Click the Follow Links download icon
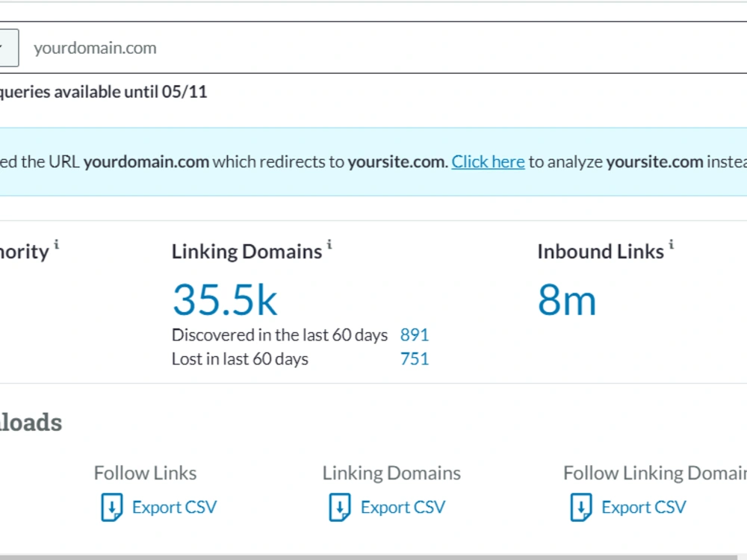This screenshot has height=560, width=747. click(112, 508)
